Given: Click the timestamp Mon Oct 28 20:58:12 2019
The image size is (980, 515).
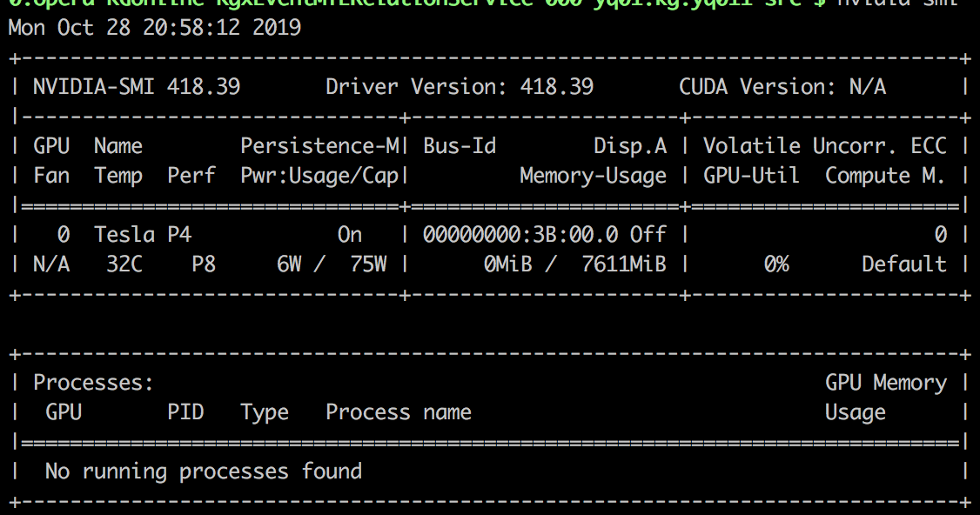Looking at the screenshot, I should tap(154, 28).
